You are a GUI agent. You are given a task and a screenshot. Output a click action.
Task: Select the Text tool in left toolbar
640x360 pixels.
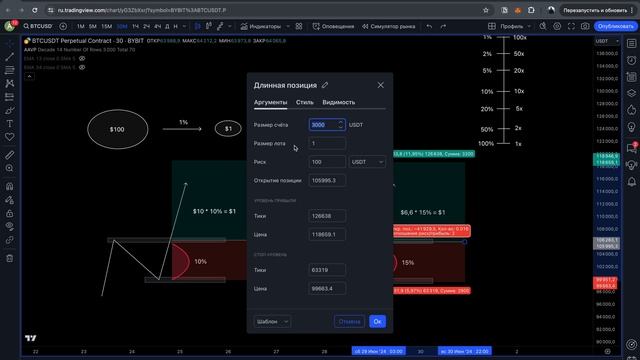click(x=9, y=124)
